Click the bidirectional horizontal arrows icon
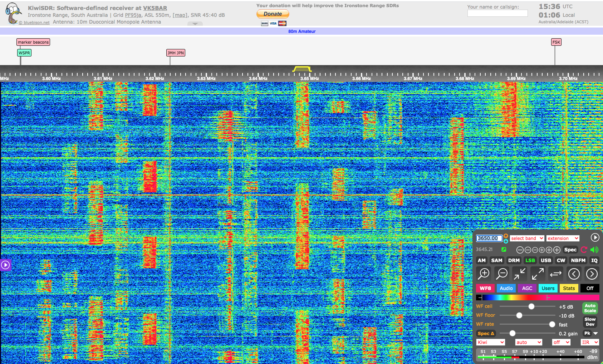This screenshot has height=364, width=603. coord(555,274)
